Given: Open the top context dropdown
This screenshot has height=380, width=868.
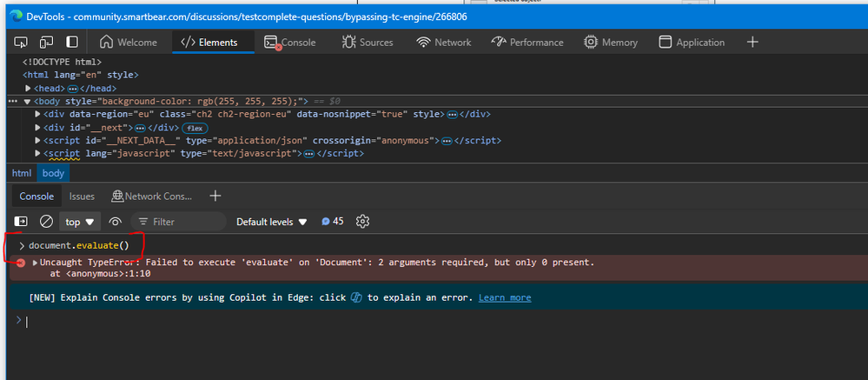Looking at the screenshot, I should 80,222.
